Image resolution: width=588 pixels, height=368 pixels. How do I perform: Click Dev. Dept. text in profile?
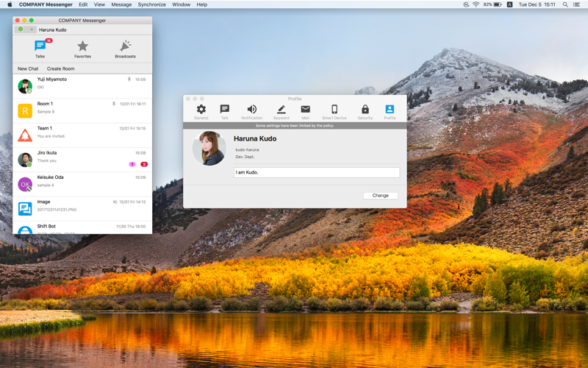[x=245, y=157]
